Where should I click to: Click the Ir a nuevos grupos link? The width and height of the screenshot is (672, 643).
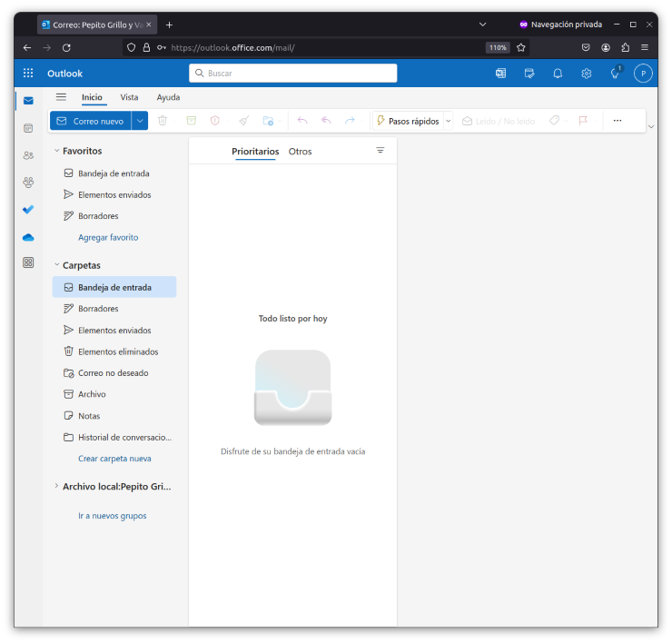point(113,516)
